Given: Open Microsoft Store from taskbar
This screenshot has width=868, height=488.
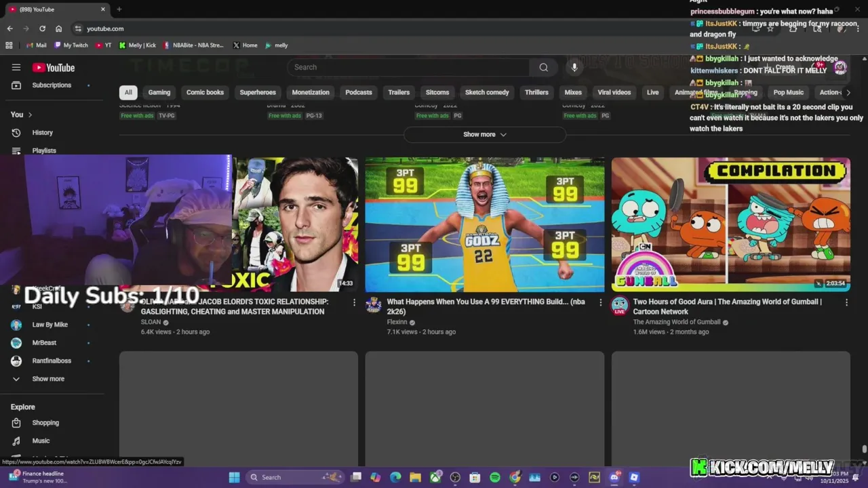Looking at the screenshot, I should (475, 477).
